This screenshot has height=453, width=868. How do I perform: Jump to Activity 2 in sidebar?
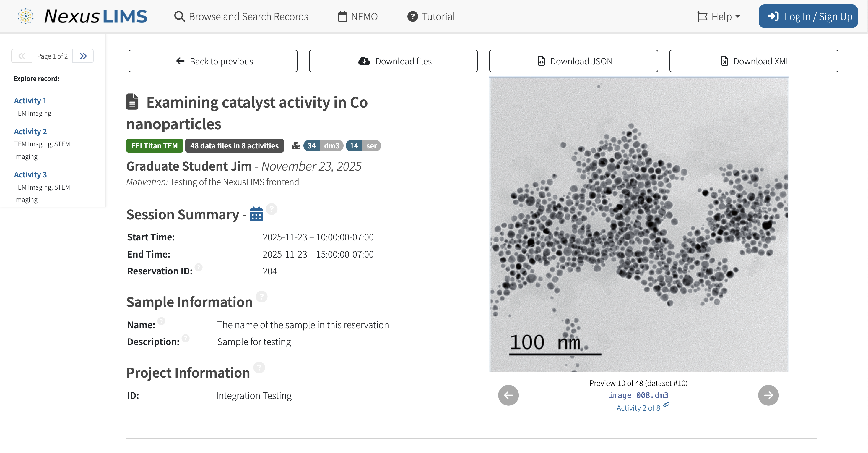pos(30,132)
